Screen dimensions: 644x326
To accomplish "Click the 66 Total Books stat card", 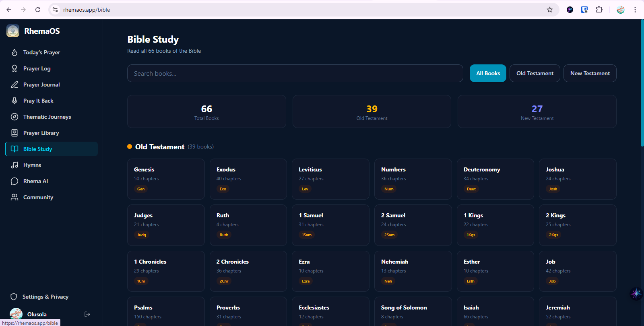I will click(x=206, y=111).
